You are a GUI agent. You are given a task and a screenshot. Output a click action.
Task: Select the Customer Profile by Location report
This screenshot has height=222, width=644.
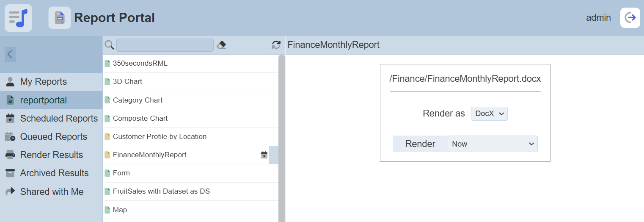pyautogui.click(x=160, y=137)
